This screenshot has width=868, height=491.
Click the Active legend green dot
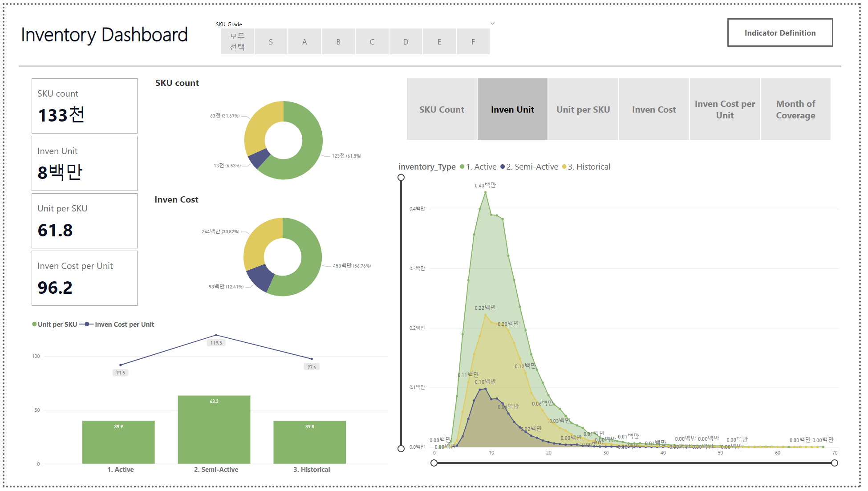click(x=462, y=167)
